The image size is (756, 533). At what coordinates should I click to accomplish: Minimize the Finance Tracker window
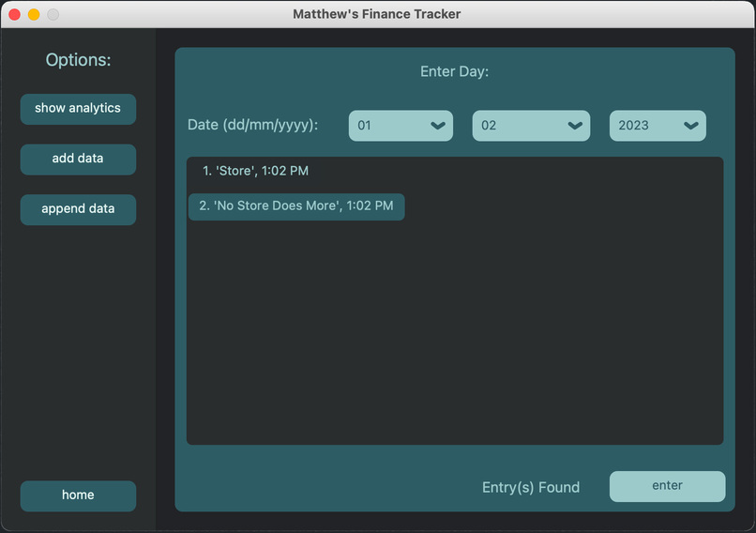tap(34, 14)
